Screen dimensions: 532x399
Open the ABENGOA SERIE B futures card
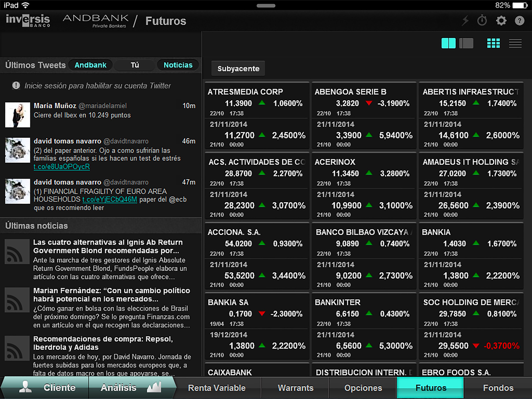(x=364, y=116)
